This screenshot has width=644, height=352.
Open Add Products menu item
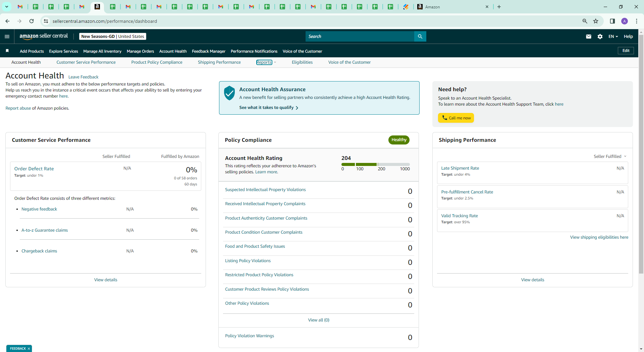[32, 51]
